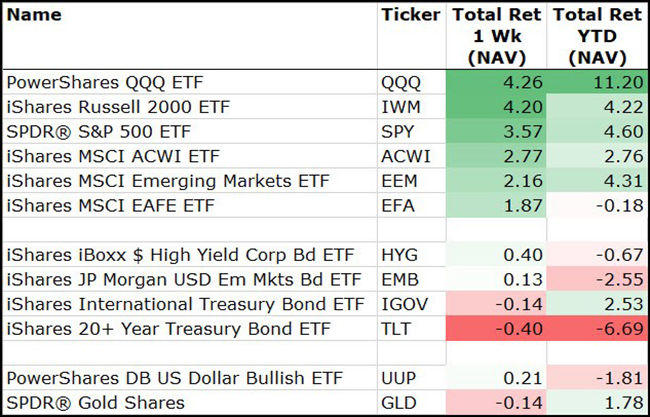Click the Name column header
The width and height of the screenshot is (650, 417).
pos(34,15)
